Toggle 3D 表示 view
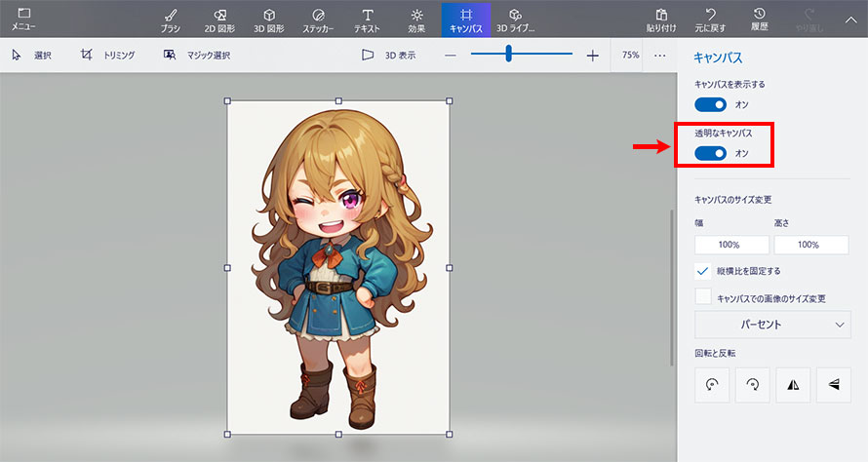Screen dimensions: 868x462 (388, 55)
